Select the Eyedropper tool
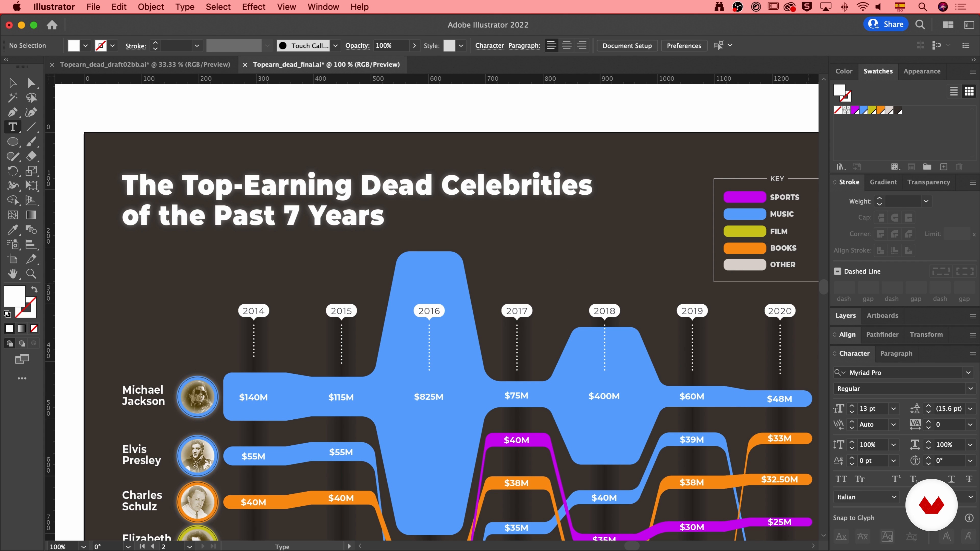This screenshot has height=551, width=980. coord(13,230)
